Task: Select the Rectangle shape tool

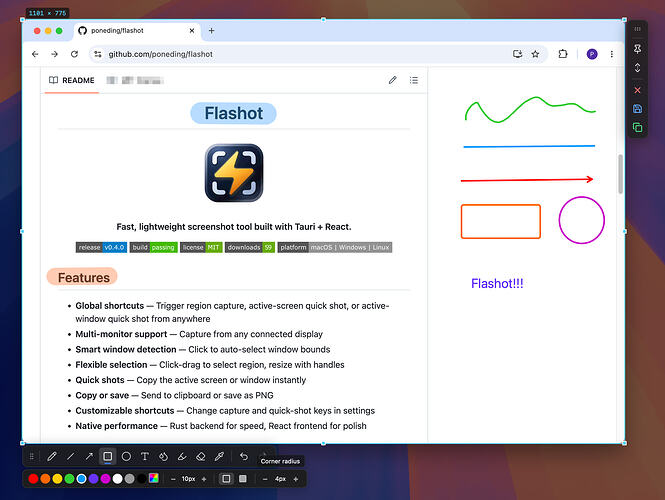Action: (108, 456)
